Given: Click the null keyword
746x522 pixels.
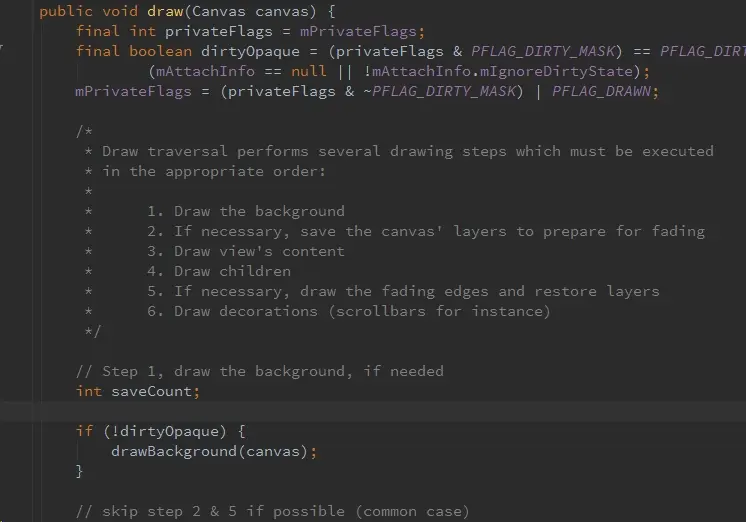Looking at the screenshot, I should coord(309,71).
